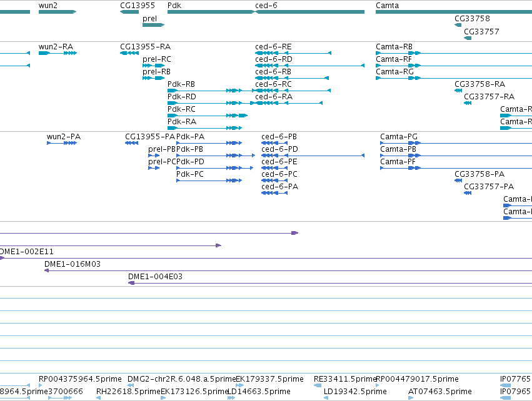Click the DME1-002E11 clone label

click(26, 252)
